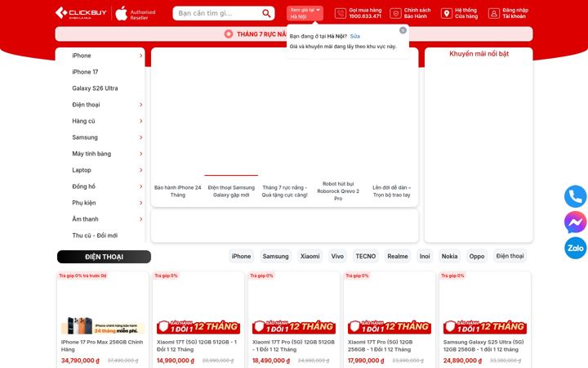Expand the Hàng cũ category chevron
Viewport: 588px width, 368px height.
click(141, 121)
